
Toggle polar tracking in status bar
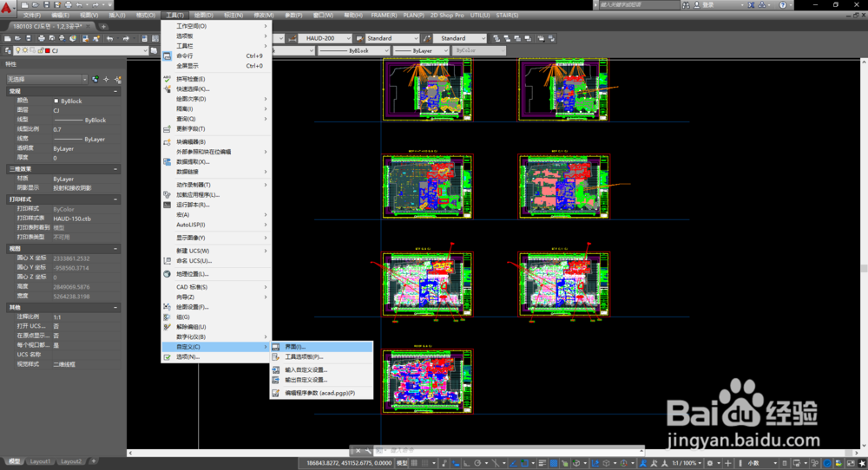click(x=477, y=463)
